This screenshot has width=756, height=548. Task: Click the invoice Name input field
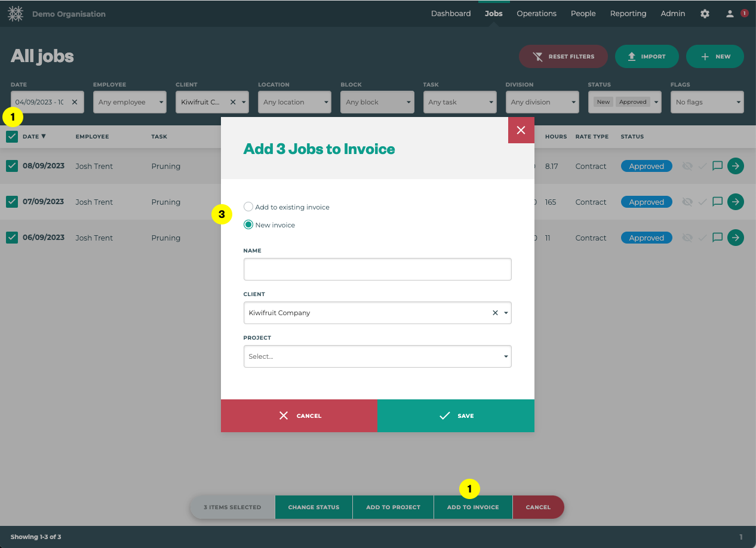point(377,269)
